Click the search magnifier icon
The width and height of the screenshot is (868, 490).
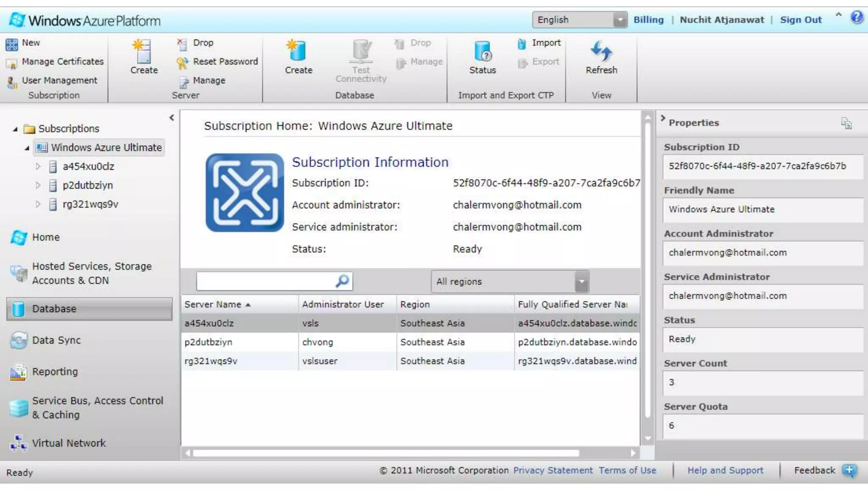(342, 281)
